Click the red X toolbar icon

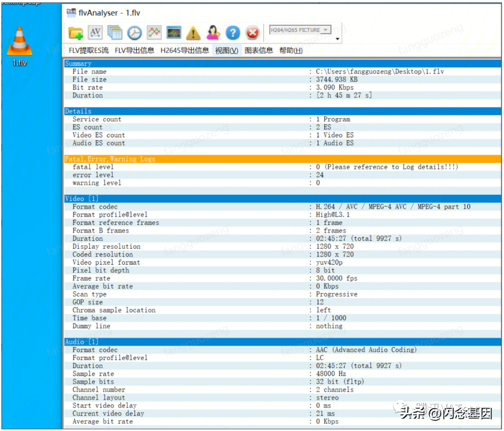252,33
